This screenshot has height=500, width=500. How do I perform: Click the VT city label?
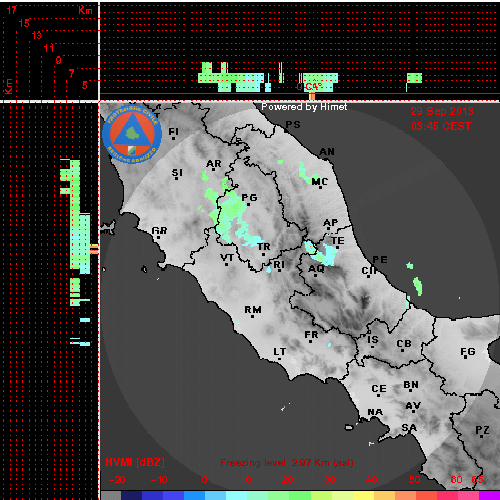[x=227, y=258]
